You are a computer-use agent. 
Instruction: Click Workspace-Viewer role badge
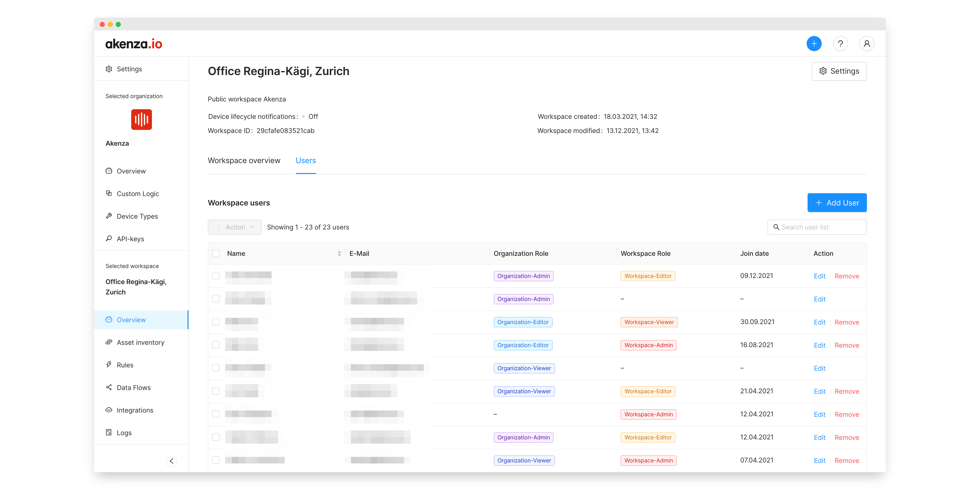point(649,322)
